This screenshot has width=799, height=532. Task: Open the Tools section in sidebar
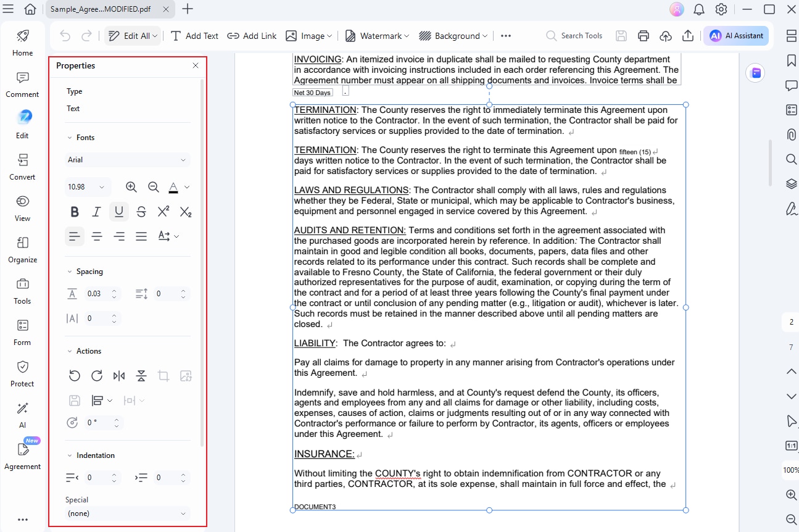tap(23, 291)
